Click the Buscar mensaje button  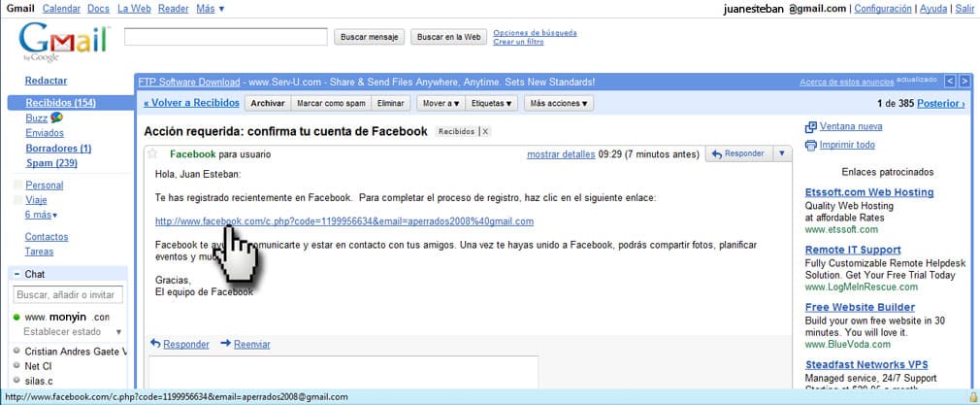click(370, 37)
